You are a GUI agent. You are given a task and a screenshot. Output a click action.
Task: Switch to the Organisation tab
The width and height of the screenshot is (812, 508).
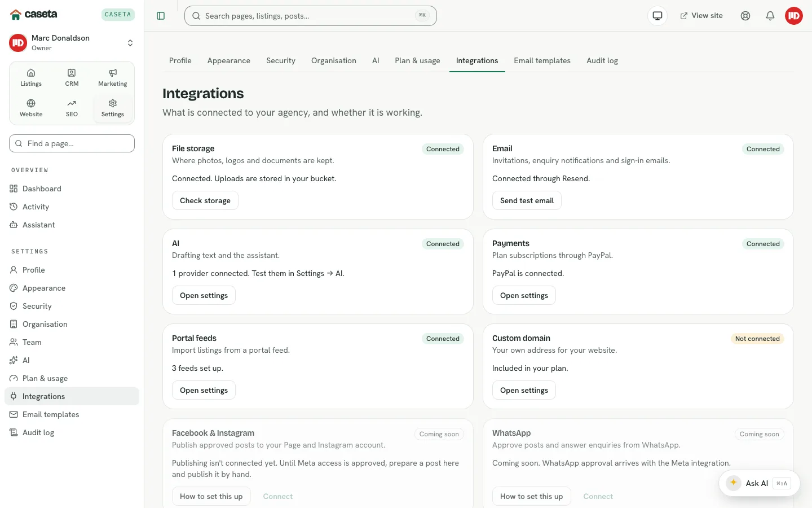click(x=334, y=60)
